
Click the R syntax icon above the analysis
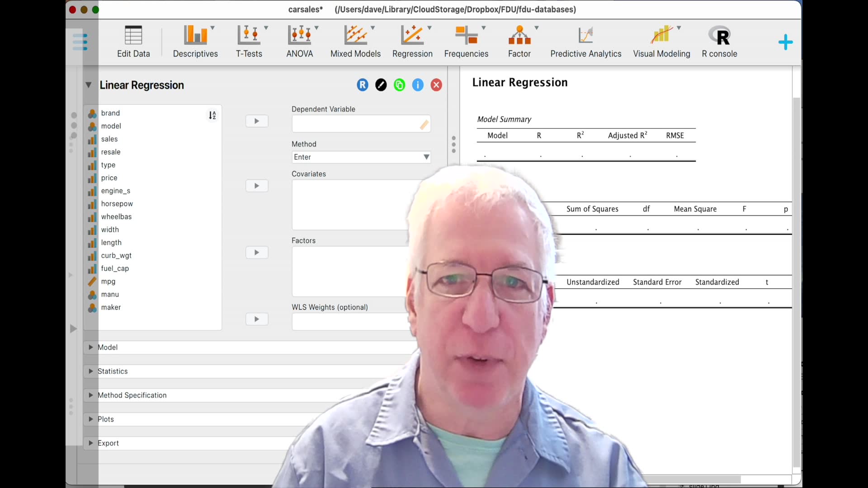[363, 84]
